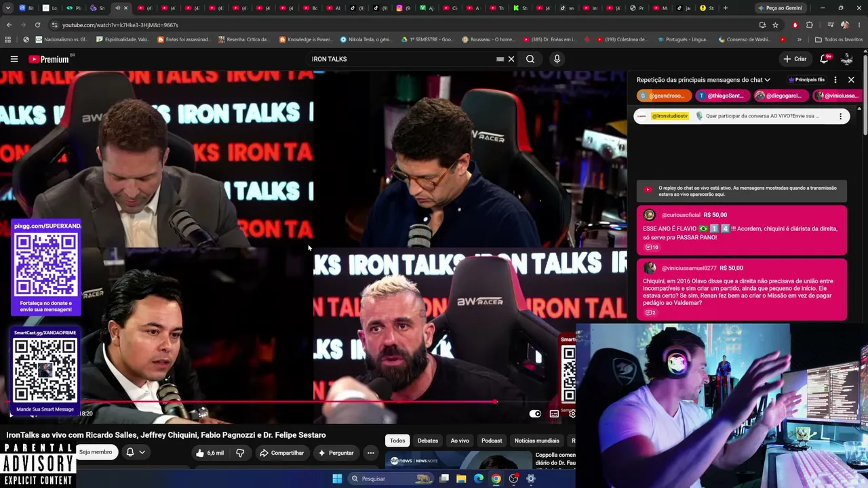Go back with the browser back arrow
The height and width of the screenshot is (488, 868).
tap(9, 25)
